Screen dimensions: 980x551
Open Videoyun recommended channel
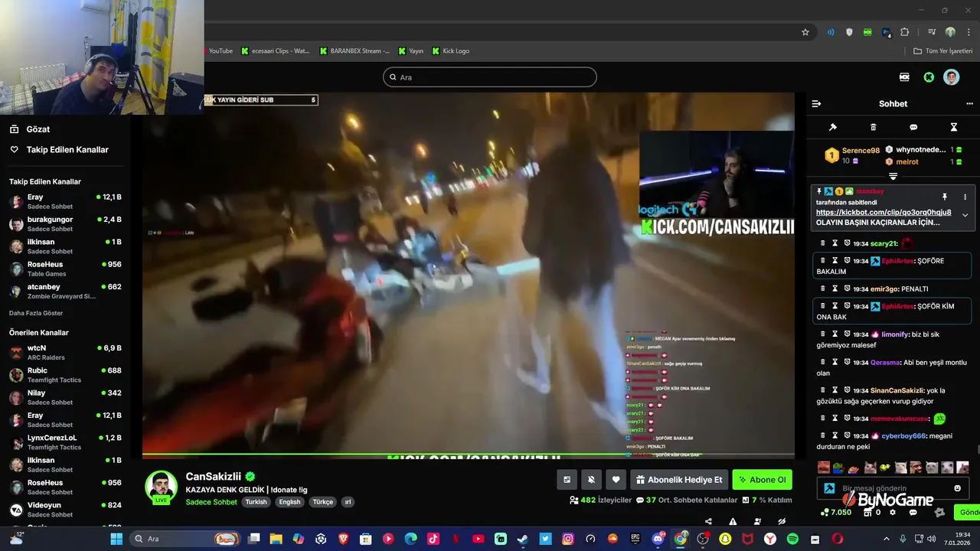tap(65, 509)
